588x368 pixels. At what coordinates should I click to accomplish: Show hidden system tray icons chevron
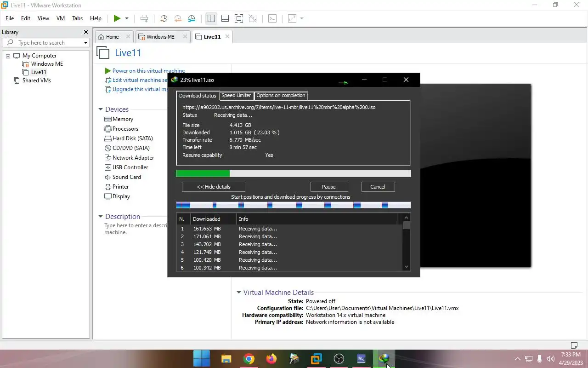coord(517,359)
